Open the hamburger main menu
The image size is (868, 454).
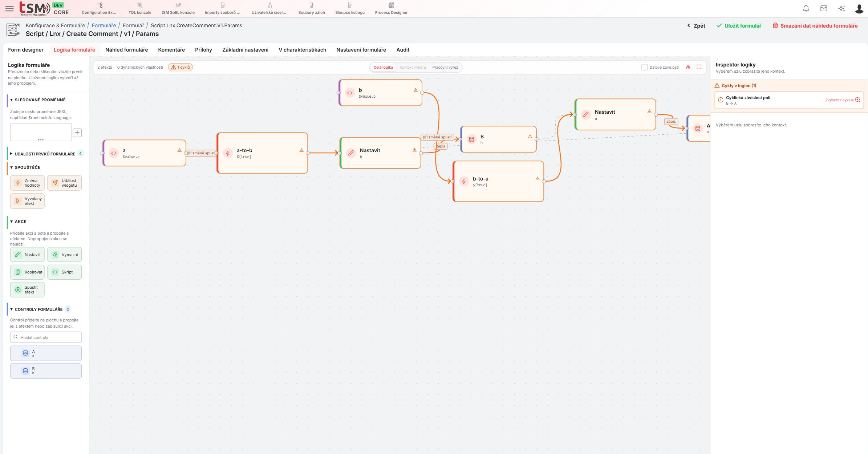[9, 8]
